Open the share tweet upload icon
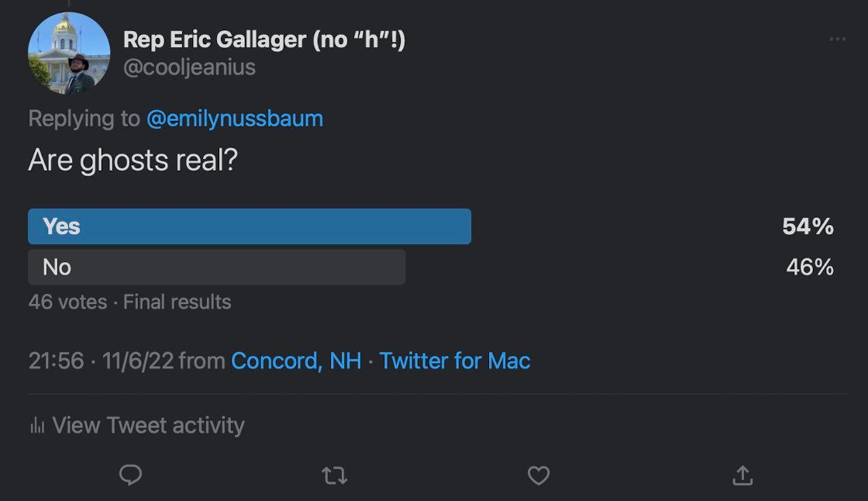Screen dimensions: 868x501 tap(742, 475)
